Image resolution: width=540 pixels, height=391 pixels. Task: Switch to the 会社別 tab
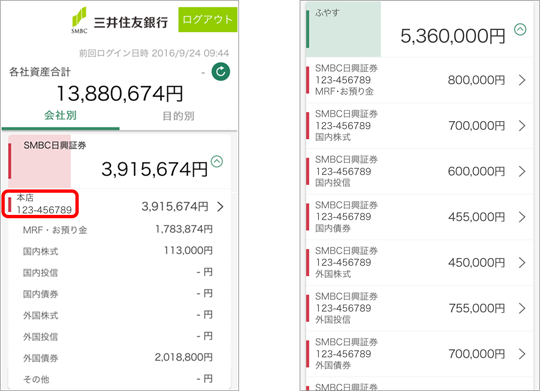pyautogui.click(x=60, y=115)
